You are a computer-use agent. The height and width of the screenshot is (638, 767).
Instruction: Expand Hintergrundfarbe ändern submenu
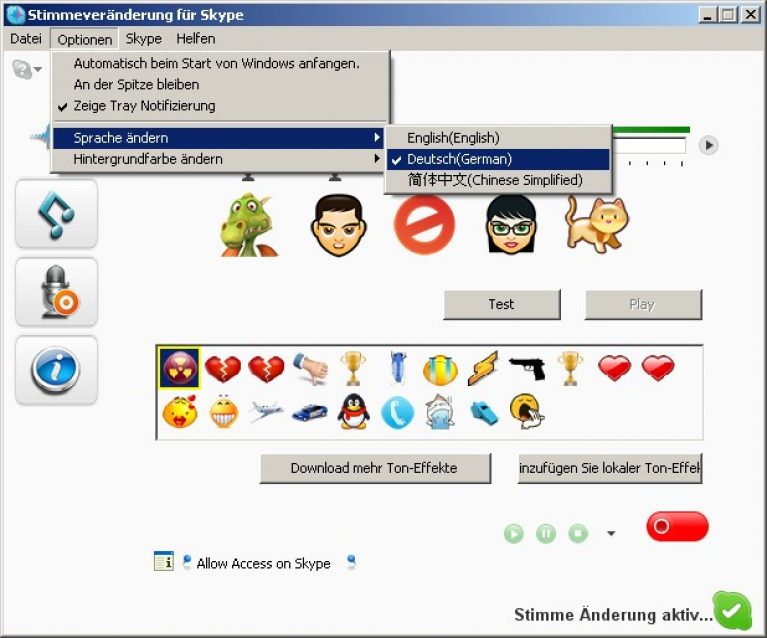[x=218, y=159]
